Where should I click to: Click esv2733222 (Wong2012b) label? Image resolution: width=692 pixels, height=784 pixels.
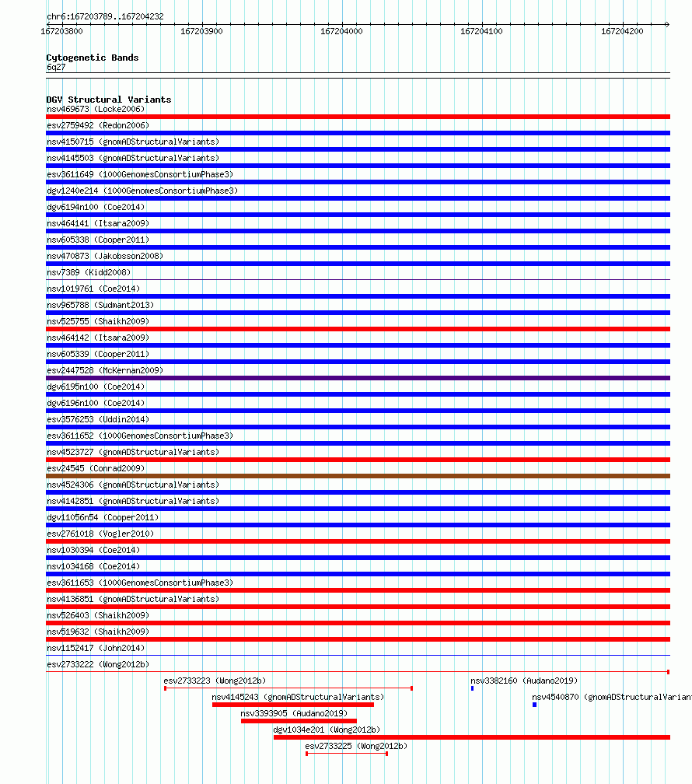point(98,664)
